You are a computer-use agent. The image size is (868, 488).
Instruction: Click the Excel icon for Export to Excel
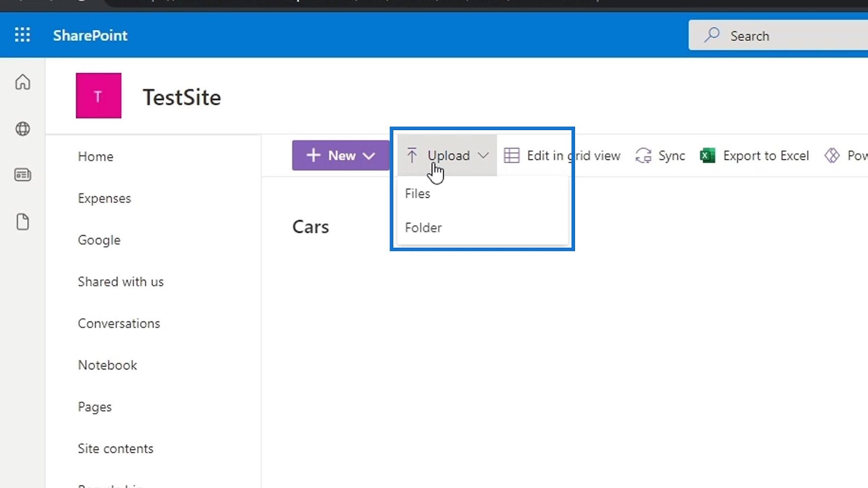pos(707,156)
